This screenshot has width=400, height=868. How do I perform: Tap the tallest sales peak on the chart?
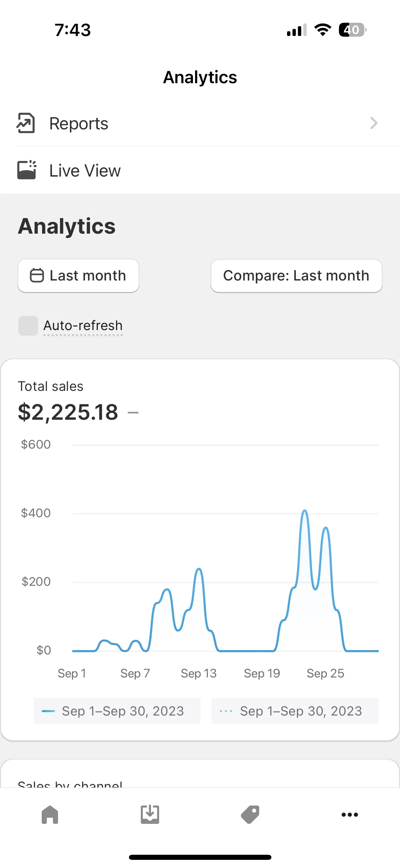[305, 511]
